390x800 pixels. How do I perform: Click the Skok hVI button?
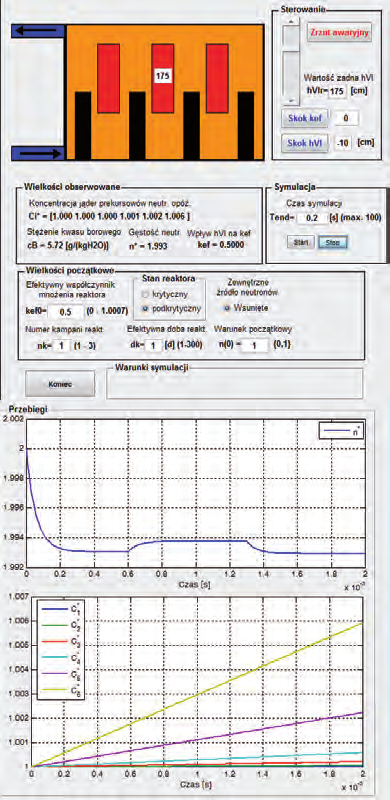coord(303,143)
